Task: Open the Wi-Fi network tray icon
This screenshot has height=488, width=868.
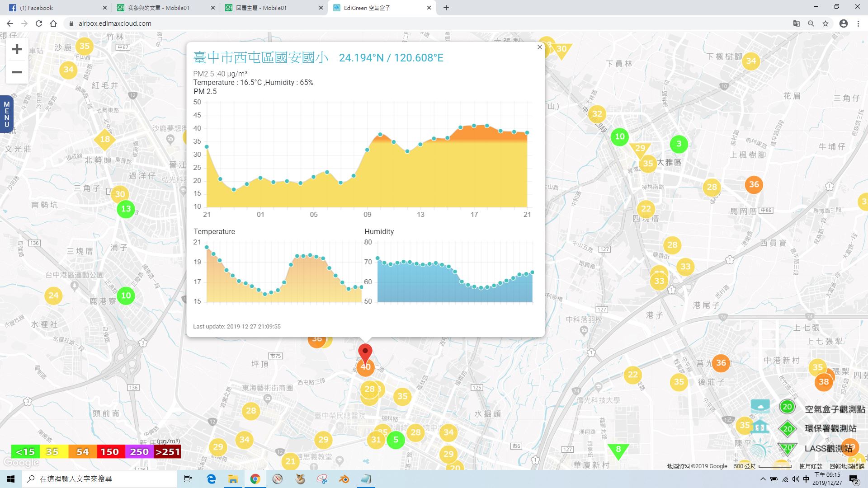Action: coord(785,479)
